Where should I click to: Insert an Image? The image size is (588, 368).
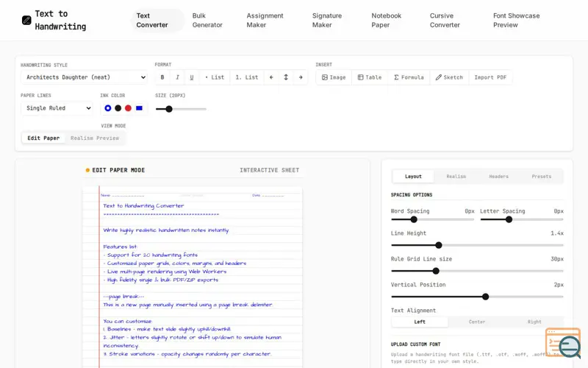pos(334,77)
